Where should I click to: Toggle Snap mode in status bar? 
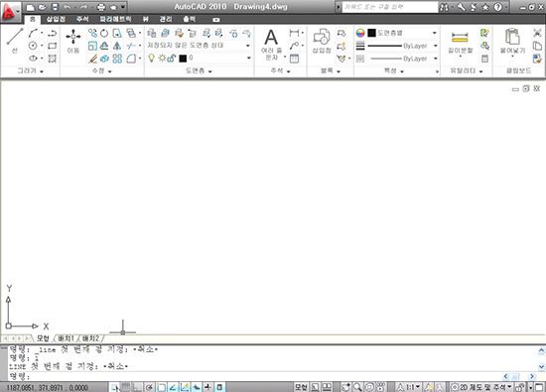pyautogui.click(x=116, y=387)
